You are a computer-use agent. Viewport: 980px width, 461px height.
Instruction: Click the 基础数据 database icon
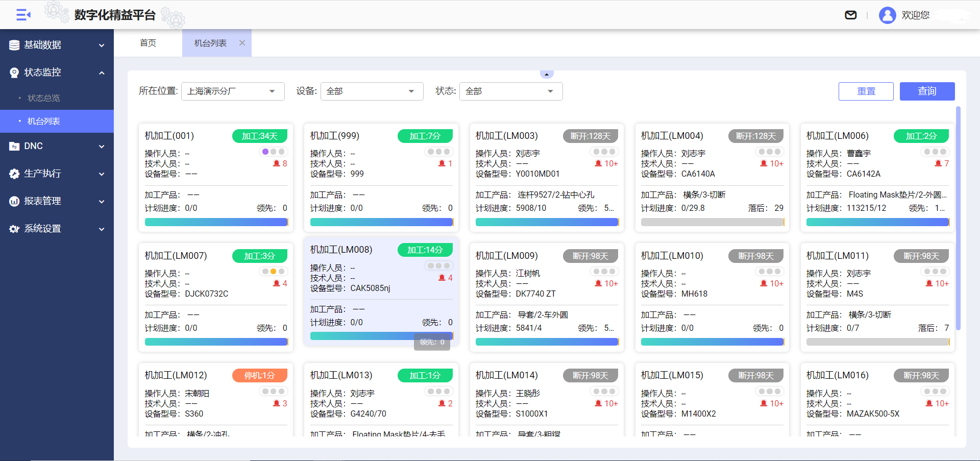click(14, 45)
